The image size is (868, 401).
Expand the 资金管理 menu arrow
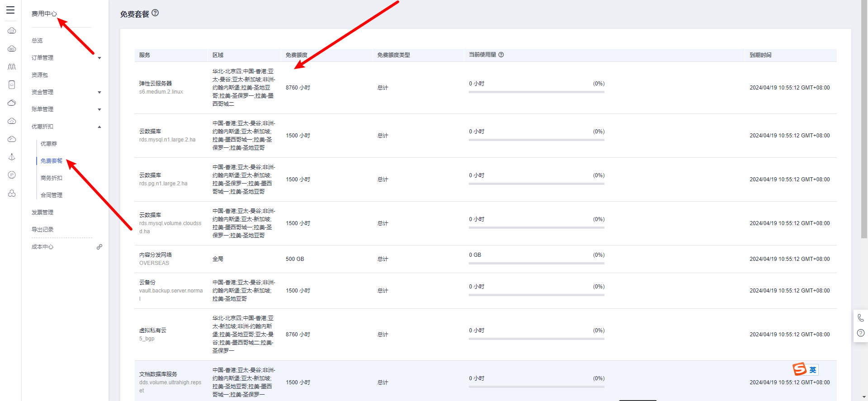(99, 92)
